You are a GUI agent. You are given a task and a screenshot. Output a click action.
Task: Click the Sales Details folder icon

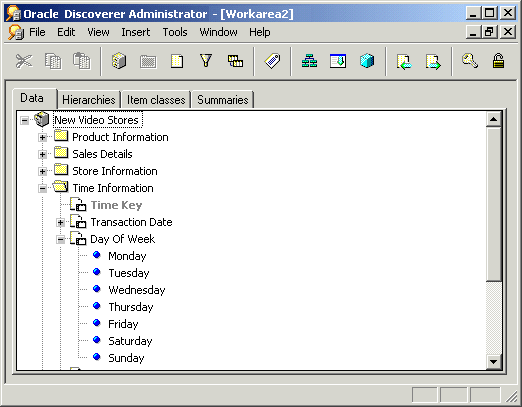[x=61, y=153]
